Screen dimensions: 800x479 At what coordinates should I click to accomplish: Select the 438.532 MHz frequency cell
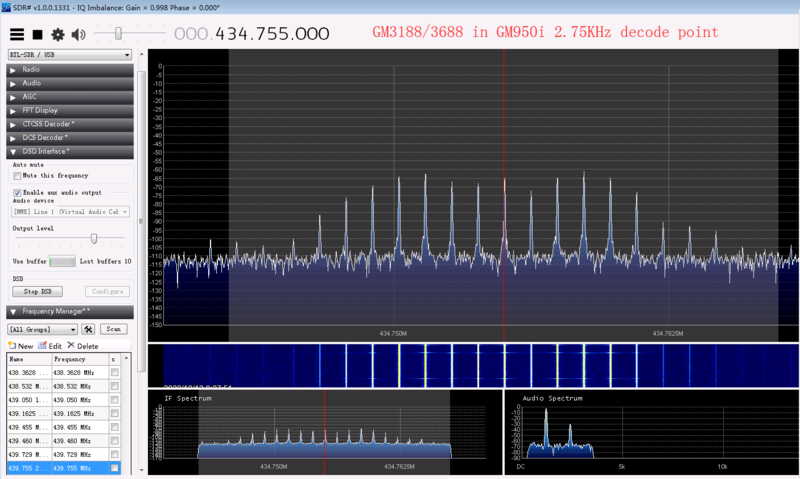[x=80, y=386]
